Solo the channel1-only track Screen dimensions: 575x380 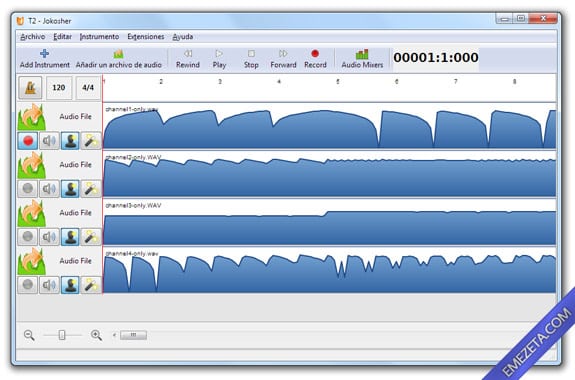(x=70, y=141)
